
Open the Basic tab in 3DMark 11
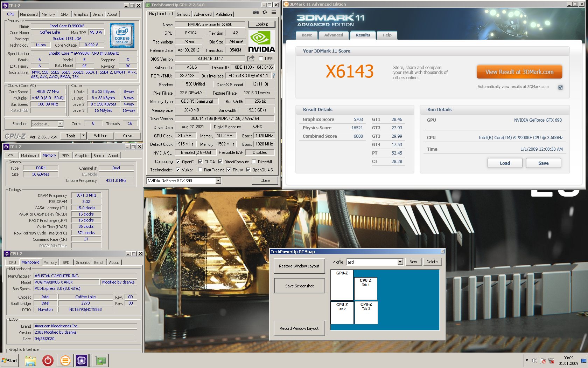pyautogui.click(x=307, y=35)
